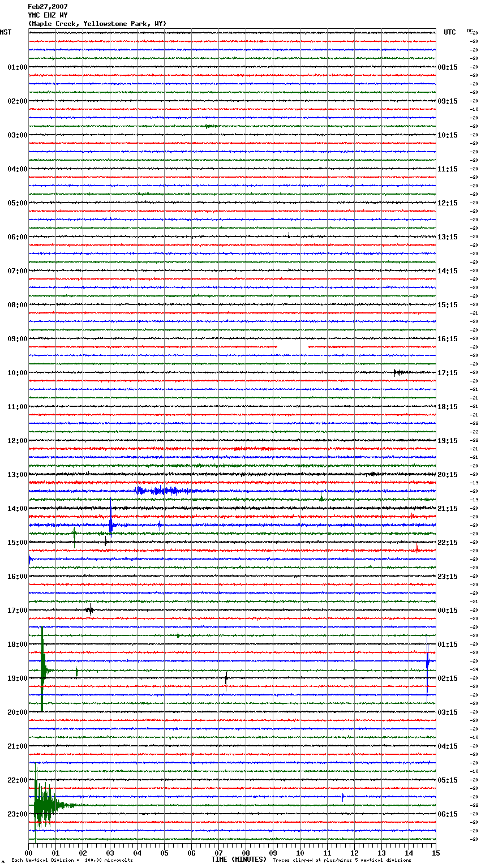Click the Maple Creek, Yellowstone Park location title
The height and width of the screenshot is (868, 481).
(97, 24)
